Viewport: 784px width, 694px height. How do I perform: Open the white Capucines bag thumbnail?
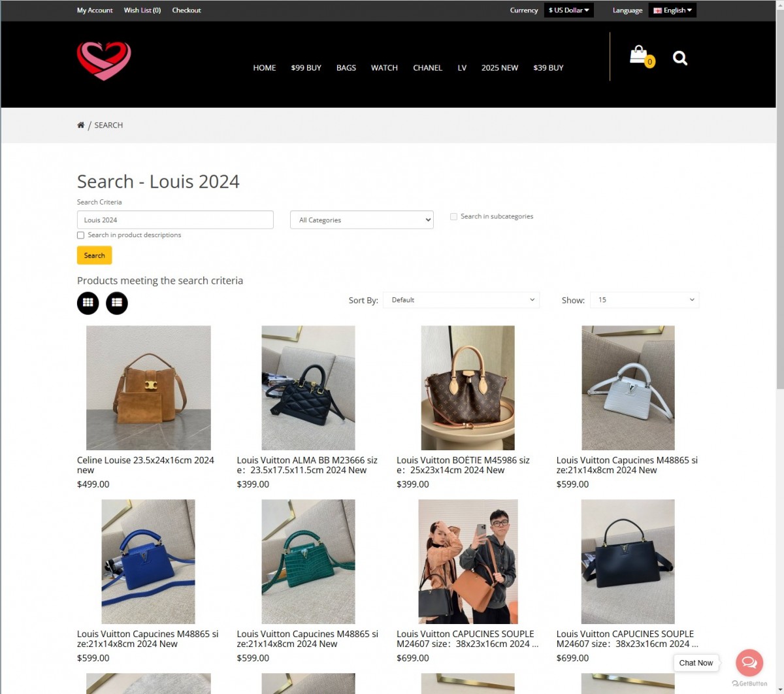[628, 388]
